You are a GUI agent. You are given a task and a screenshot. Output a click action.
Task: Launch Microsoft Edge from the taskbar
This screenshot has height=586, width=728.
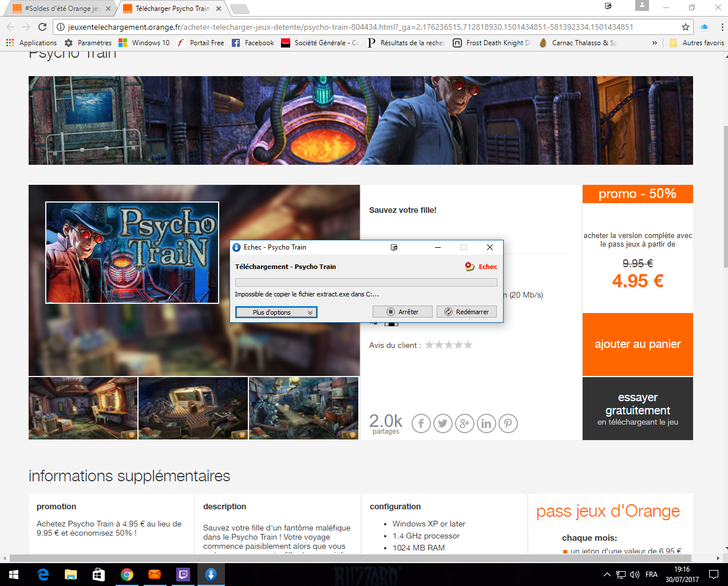[43, 575]
